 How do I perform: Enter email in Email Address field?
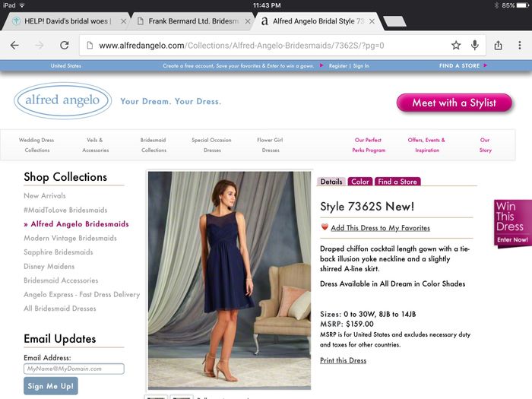[x=74, y=369]
